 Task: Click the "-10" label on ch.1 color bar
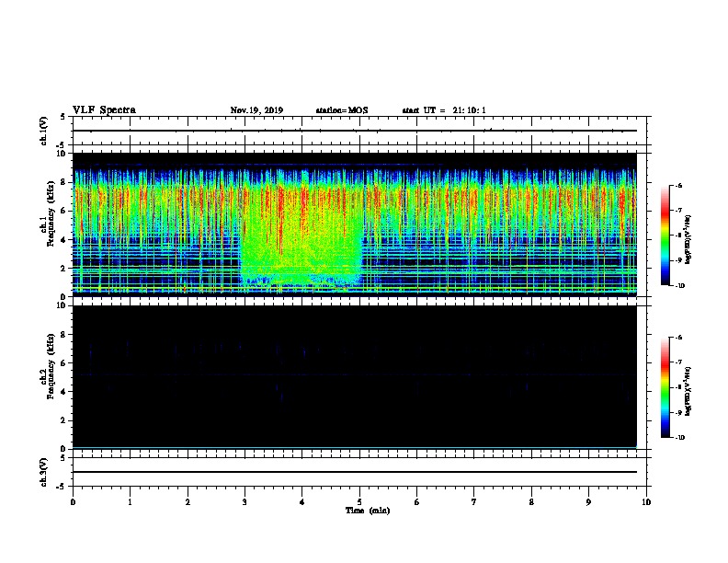click(679, 286)
